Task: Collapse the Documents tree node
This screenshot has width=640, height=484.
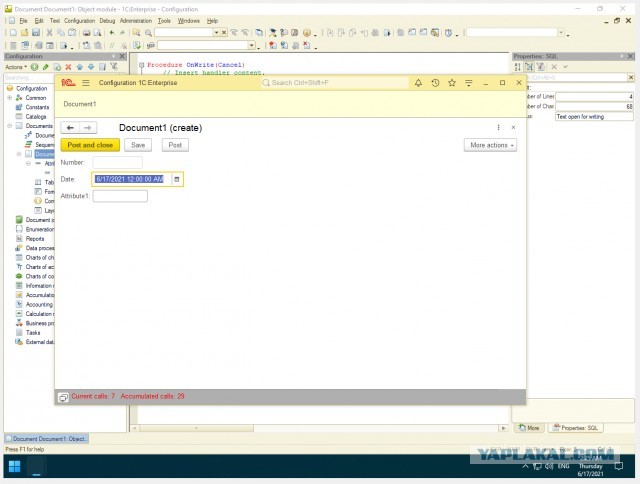Action: (9, 126)
